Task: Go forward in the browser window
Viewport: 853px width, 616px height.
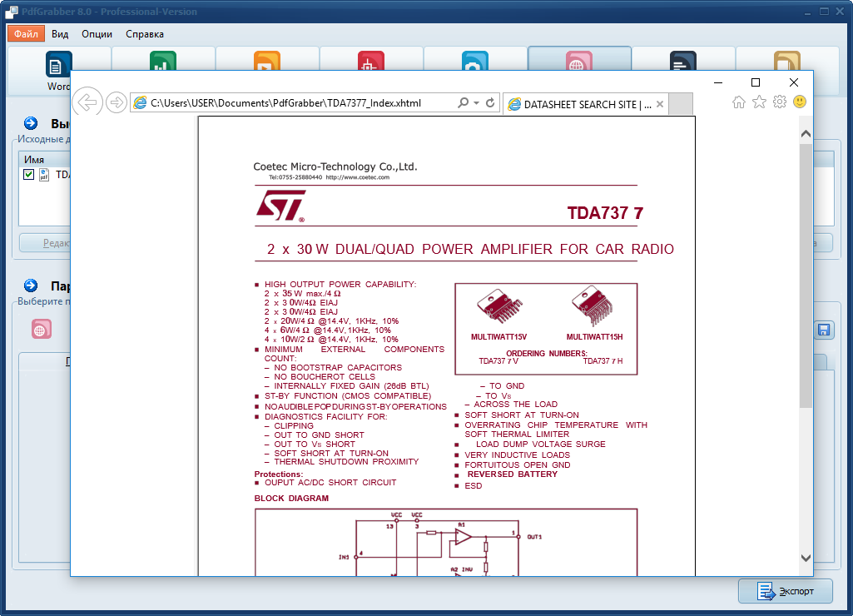Action: pos(116,102)
